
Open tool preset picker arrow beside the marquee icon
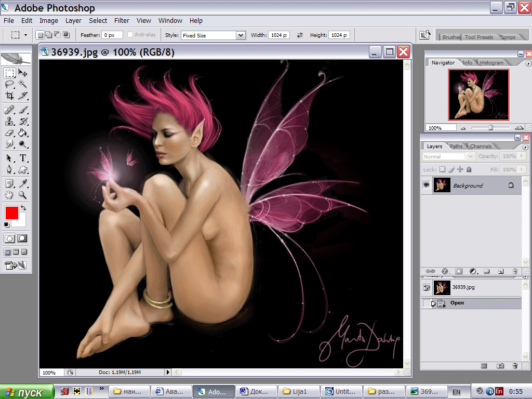pos(25,35)
